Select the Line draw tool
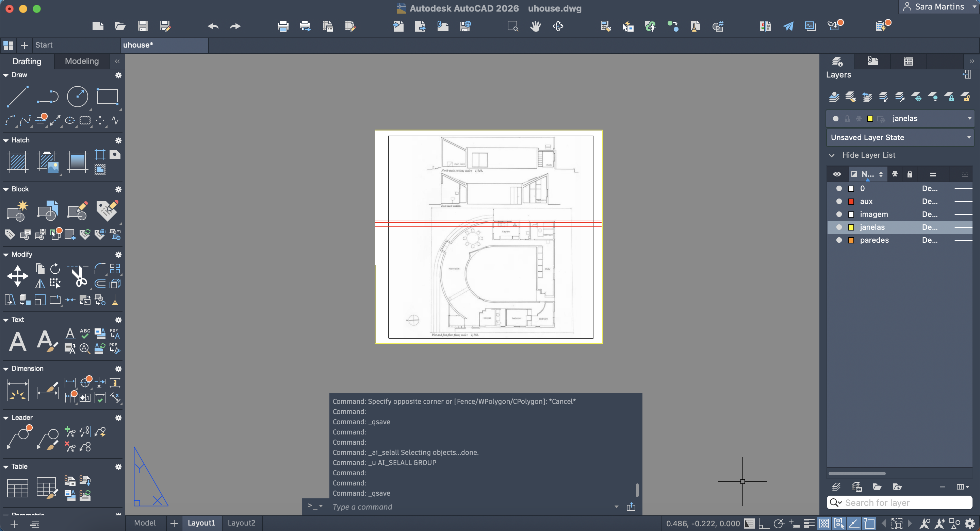This screenshot has height=531, width=980. click(x=17, y=96)
